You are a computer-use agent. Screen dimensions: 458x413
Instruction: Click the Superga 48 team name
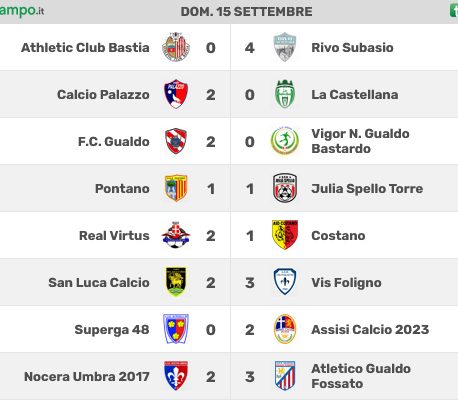pyautogui.click(x=112, y=329)
